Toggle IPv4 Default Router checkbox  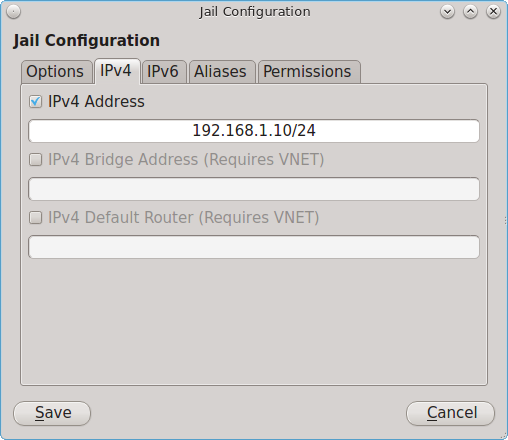point(35,218)
